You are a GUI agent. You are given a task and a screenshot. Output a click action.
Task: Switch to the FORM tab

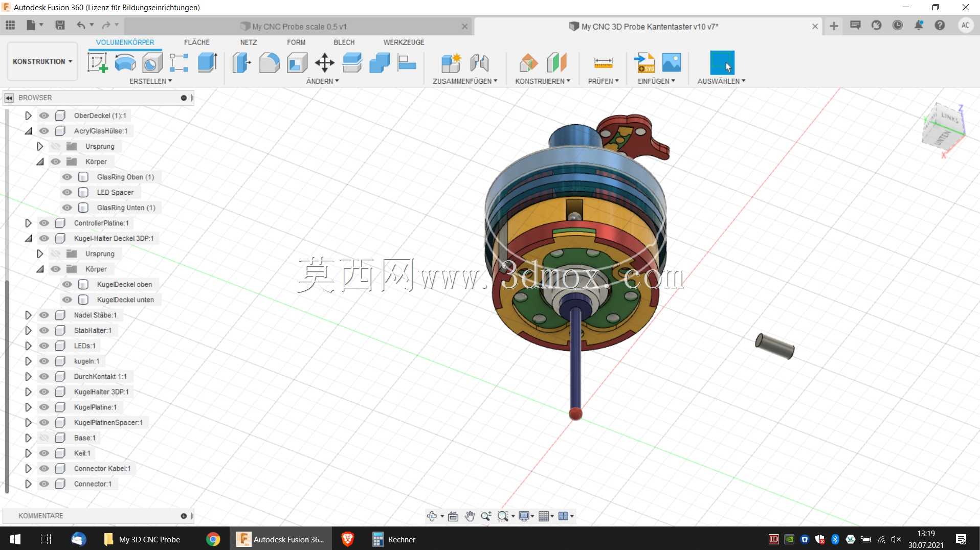pos(296,42)
